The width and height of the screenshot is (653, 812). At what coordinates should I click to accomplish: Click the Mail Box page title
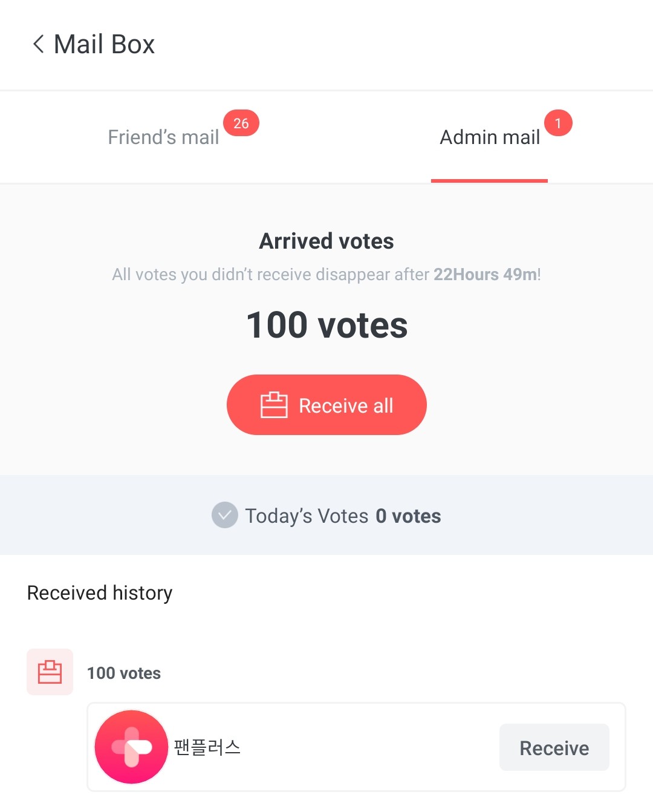[x=105, y=44]
